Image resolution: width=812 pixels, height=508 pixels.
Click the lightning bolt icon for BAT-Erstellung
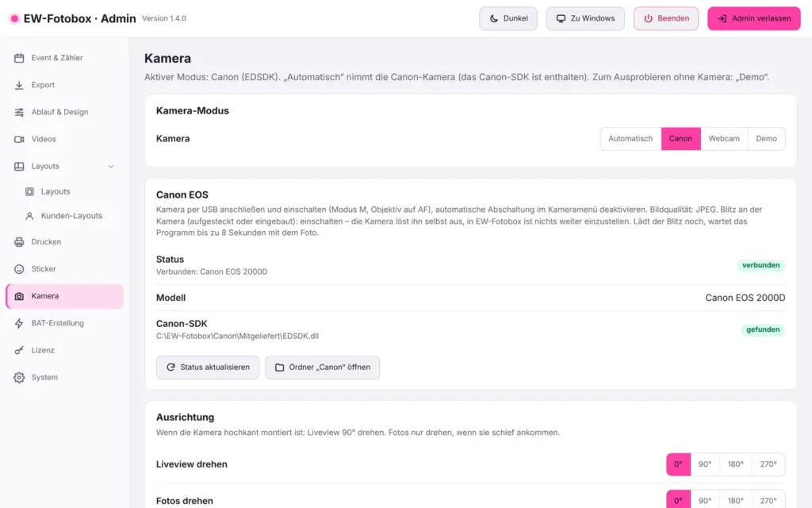point(19,323)
